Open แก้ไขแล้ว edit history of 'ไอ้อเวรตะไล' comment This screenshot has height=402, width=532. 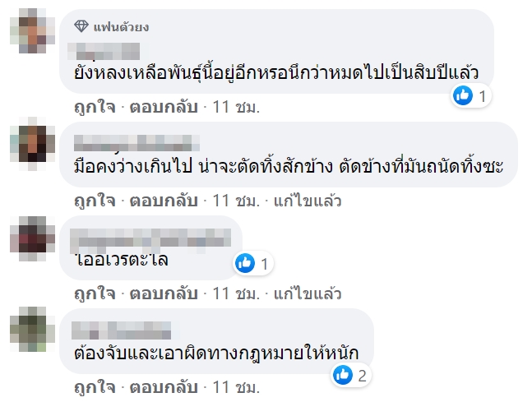tap(308, 293)
